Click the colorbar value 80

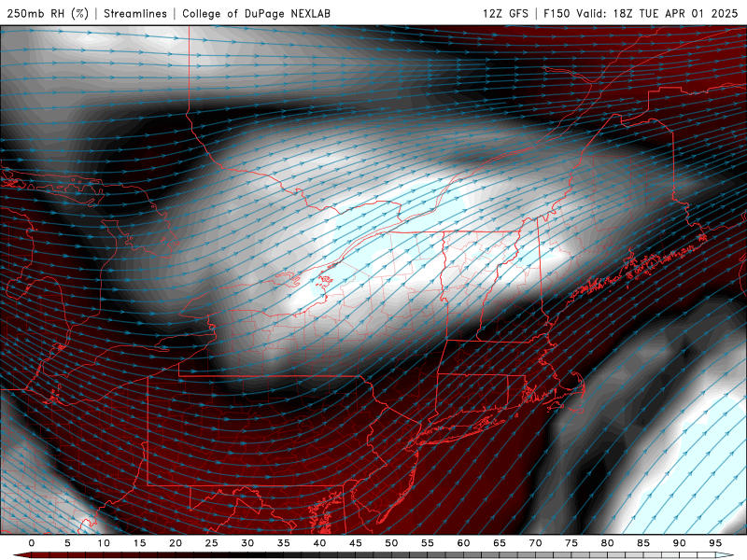click(x=607, y=543)
